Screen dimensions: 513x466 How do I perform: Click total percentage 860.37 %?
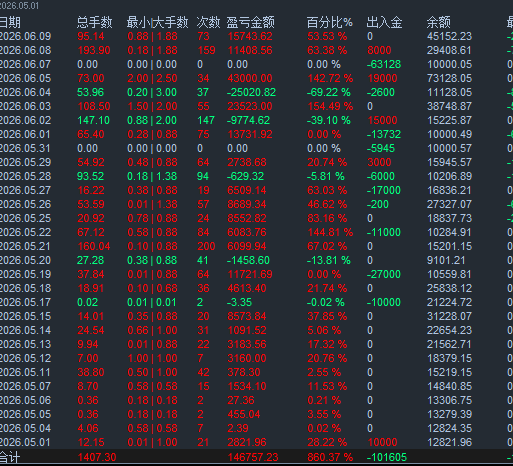(330, 457)
